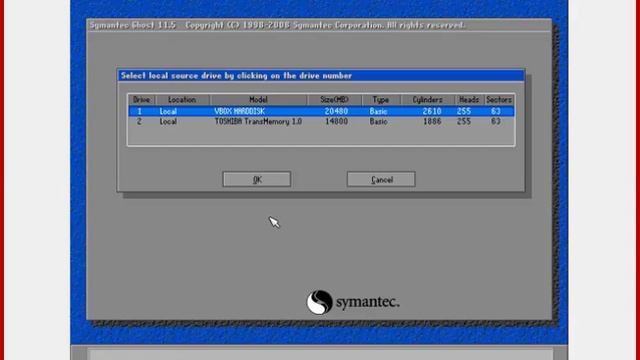The width and height of the screenshot is (640, 360).
Task: Select drive number 1 in the list
Action: coord(139,111)
